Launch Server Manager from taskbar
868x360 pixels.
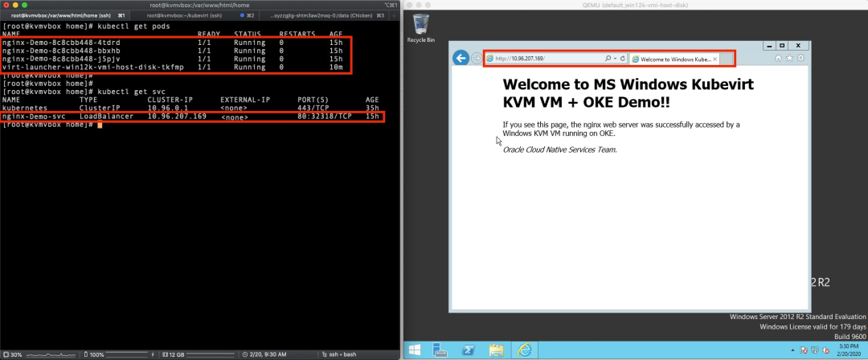point(440,350)
